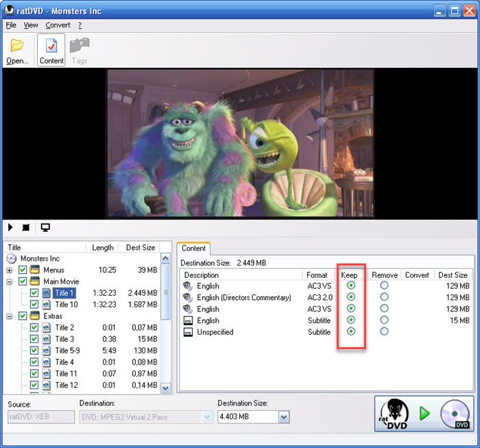This screenshot has height=448, width=480.
Task: Click the Source ratDVD: XEB field
Action: click(x=41, y=417)
